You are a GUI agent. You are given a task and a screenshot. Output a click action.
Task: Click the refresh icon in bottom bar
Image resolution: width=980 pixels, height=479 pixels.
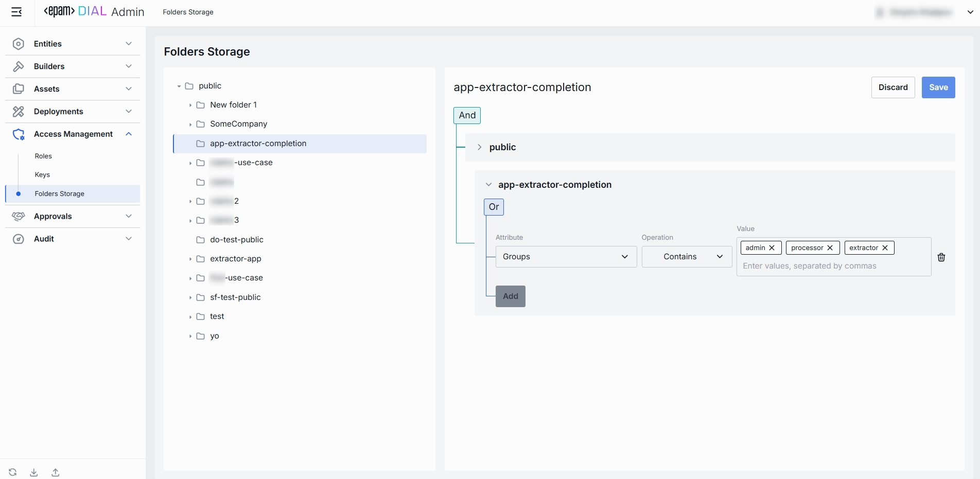13,472
